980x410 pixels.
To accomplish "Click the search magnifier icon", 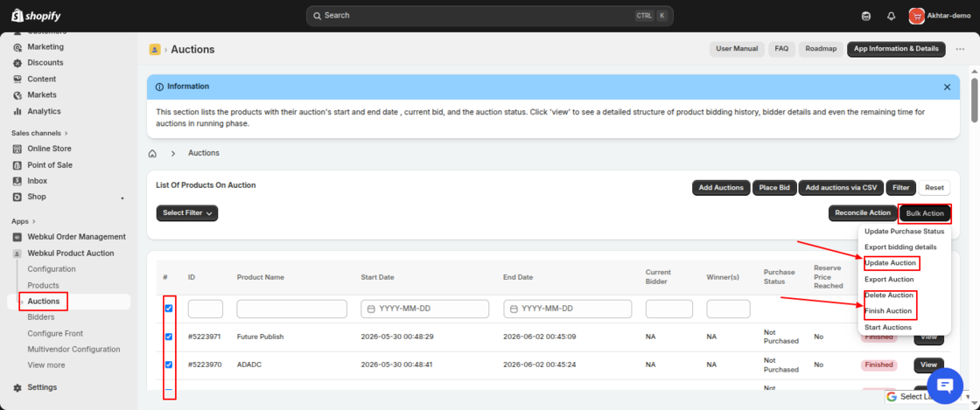I will point(318,16).
